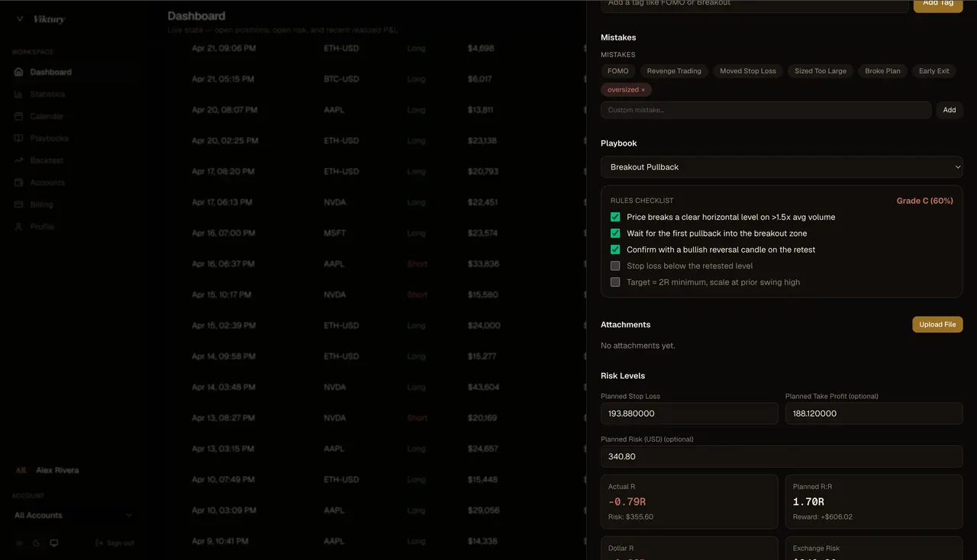The width and height of the screenshot is (977, 560).
Task: Click the 'Risk: $355.60' text
Action: [630, 517]
